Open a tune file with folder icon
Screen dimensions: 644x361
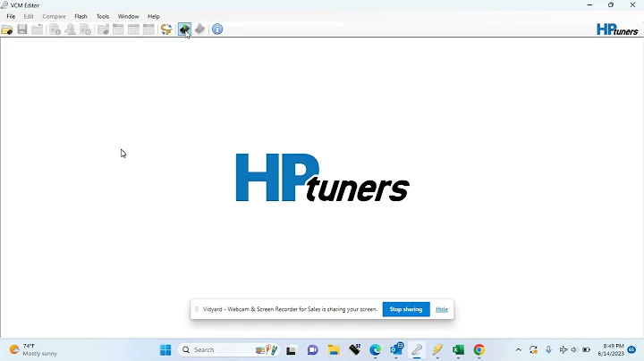(7, 29)
